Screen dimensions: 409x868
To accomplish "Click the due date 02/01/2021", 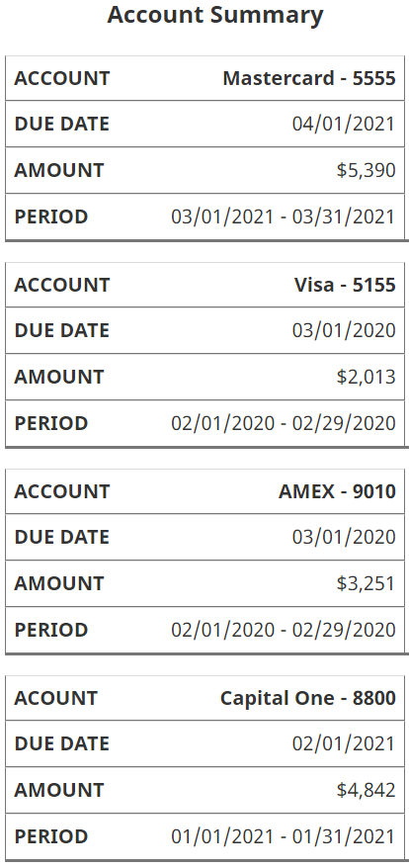I will point(344,744).
